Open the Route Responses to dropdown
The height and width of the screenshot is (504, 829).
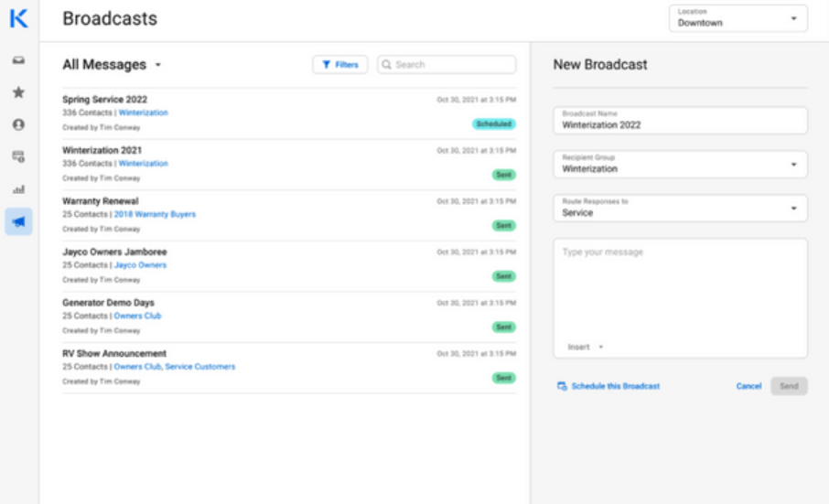[x=680, y=209]
